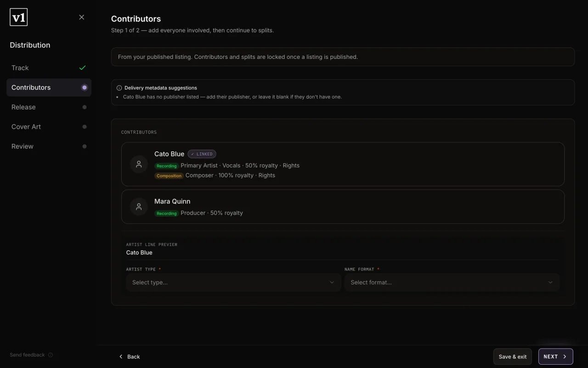Click the 'Step 1 of 2' subtitle

tap(192, 30)
